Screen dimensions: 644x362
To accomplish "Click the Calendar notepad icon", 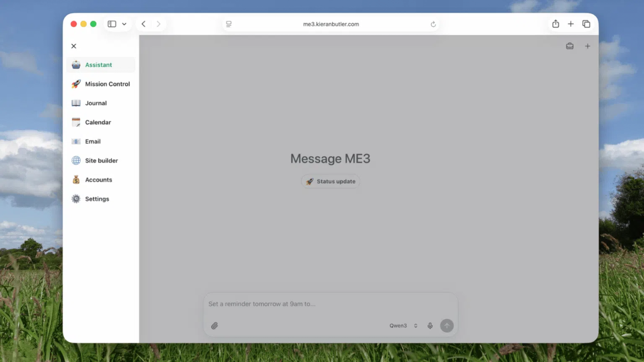I will (76, 122).
